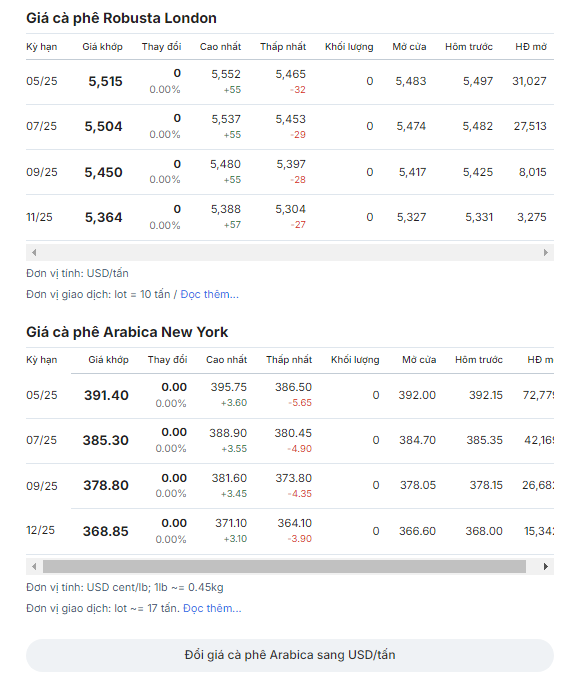Click Arabica table's left scroll arrow

[x=34, y=566]
